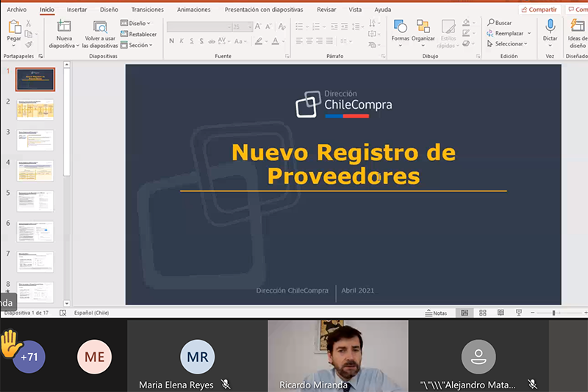Click the decrease font size icon
The width and height of the screenshot is (588, 392).
[268, 26]
